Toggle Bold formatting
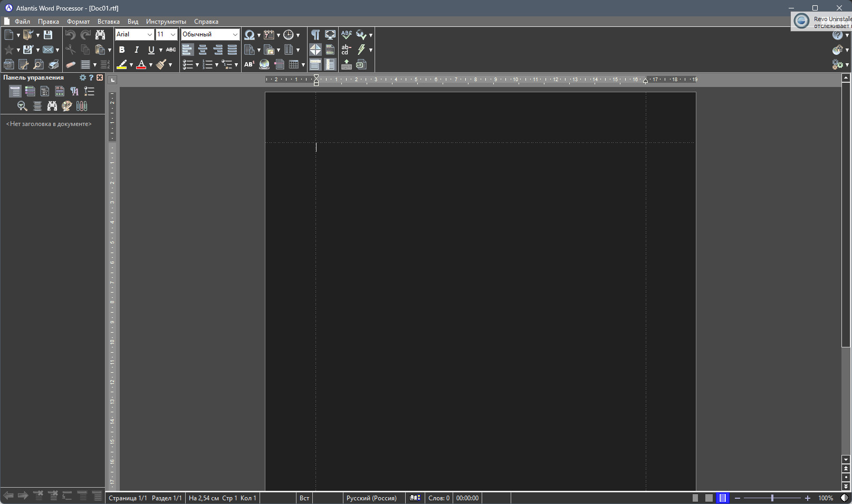 tap(122, 50)
